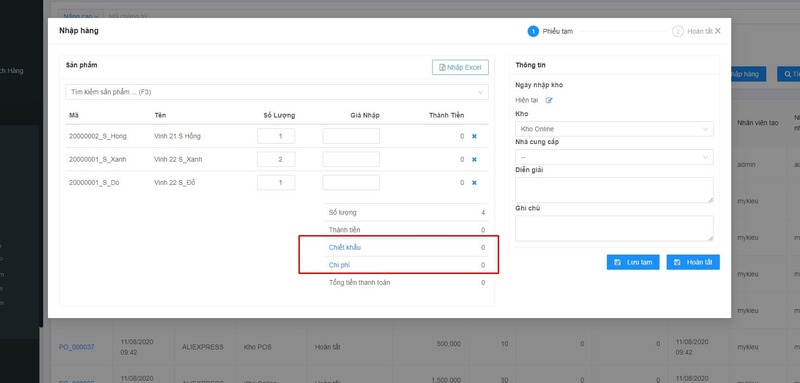
Task: Click the Giá Nhập field for Vinh 22 S_Xanh
Action: pos(351,159)
